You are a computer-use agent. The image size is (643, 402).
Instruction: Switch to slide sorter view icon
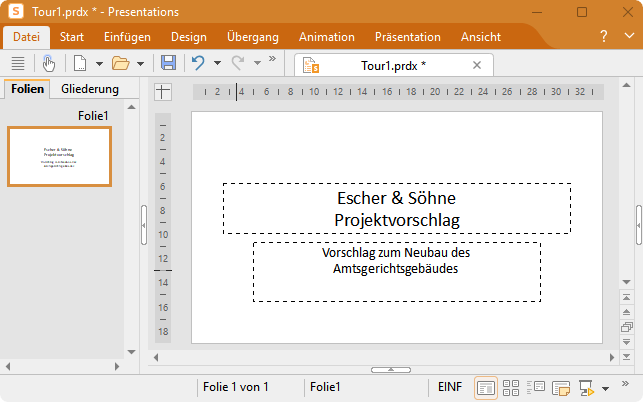[510, 387]
